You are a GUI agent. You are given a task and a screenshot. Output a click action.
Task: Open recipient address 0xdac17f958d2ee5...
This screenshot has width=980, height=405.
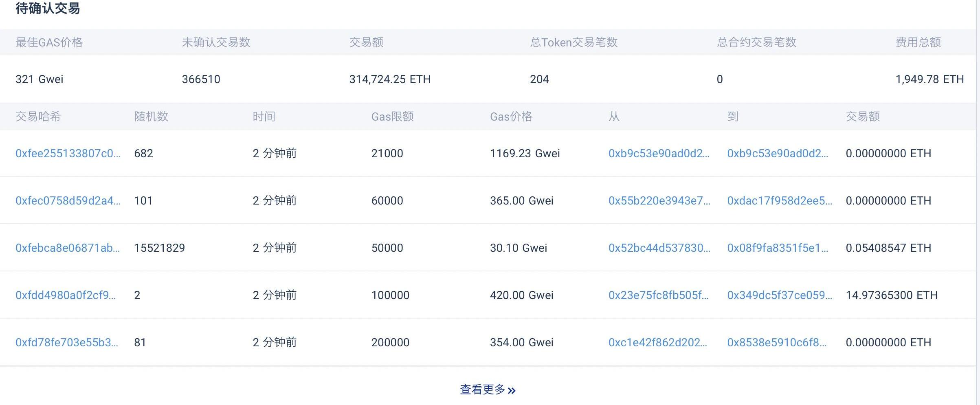[x=780, y=200]
